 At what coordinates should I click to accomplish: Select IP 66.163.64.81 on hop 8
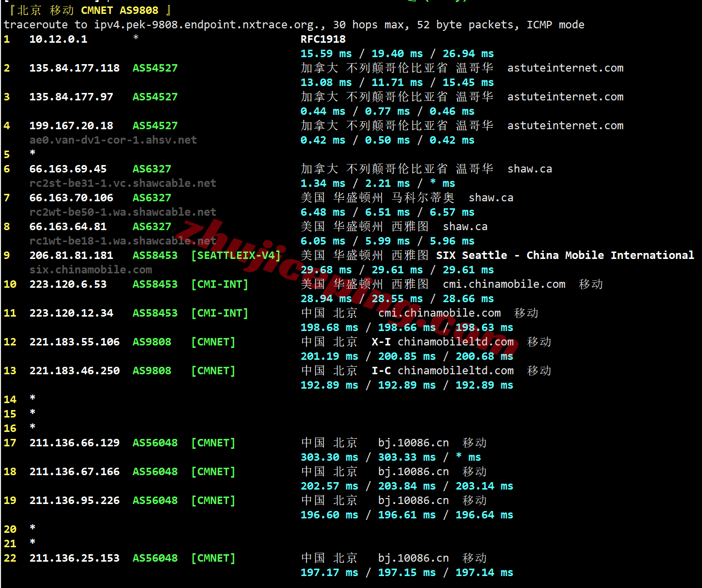[x=68, y=227]
